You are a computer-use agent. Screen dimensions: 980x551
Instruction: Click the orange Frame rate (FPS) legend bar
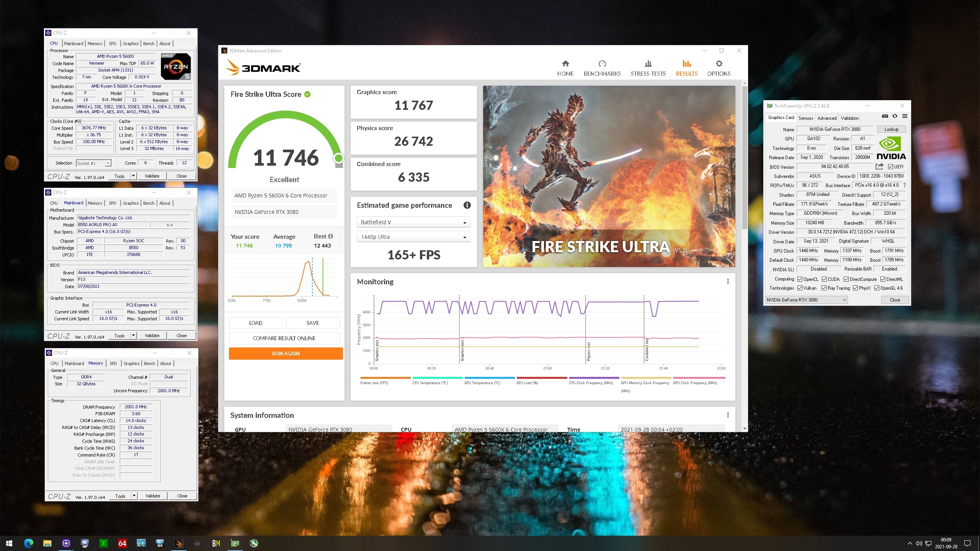pos(385,378)
